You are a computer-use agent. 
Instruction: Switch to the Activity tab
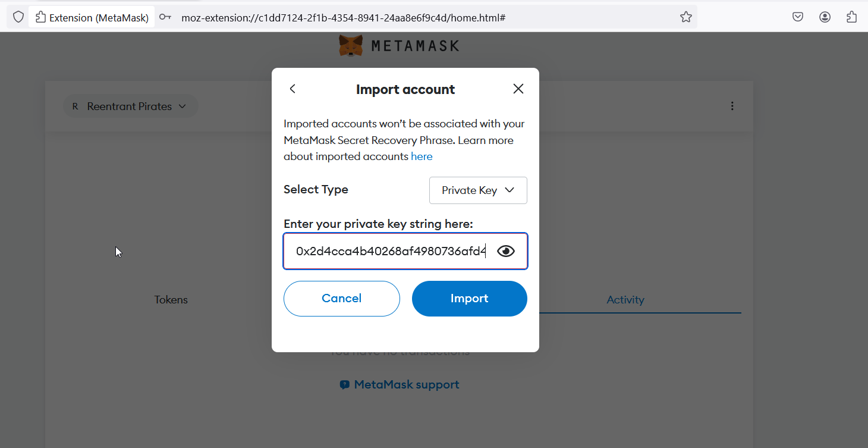625,300
